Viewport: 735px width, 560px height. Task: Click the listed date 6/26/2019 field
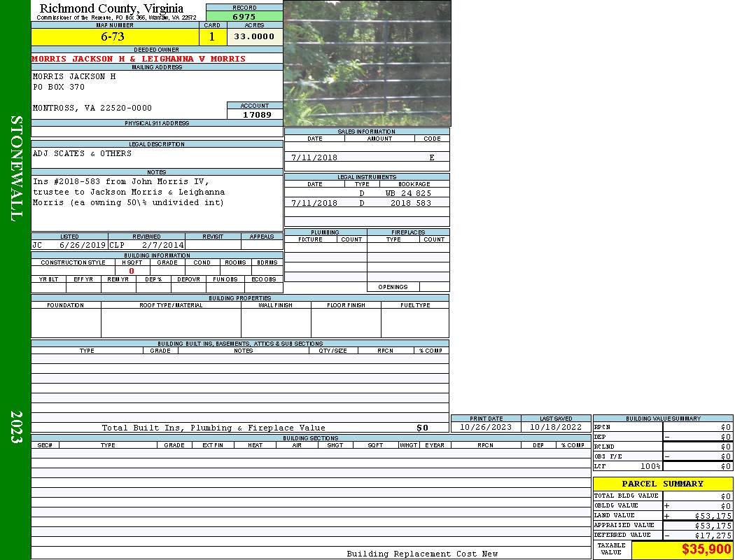(82, 245)
